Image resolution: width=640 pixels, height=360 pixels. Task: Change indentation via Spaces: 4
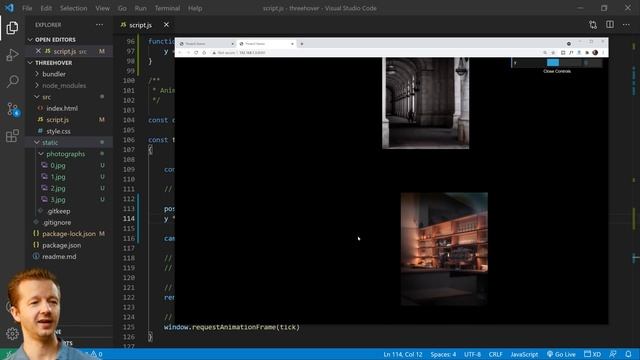tap(443, 354)
